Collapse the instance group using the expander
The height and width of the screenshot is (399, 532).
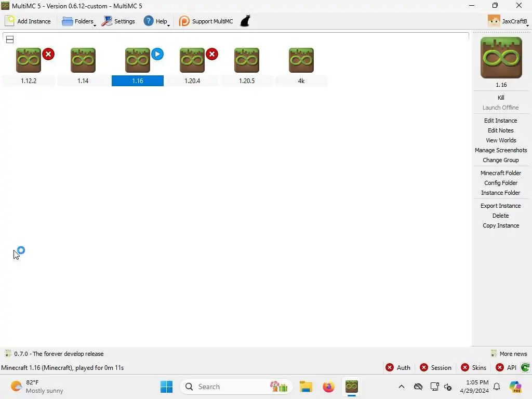(10, 39)
